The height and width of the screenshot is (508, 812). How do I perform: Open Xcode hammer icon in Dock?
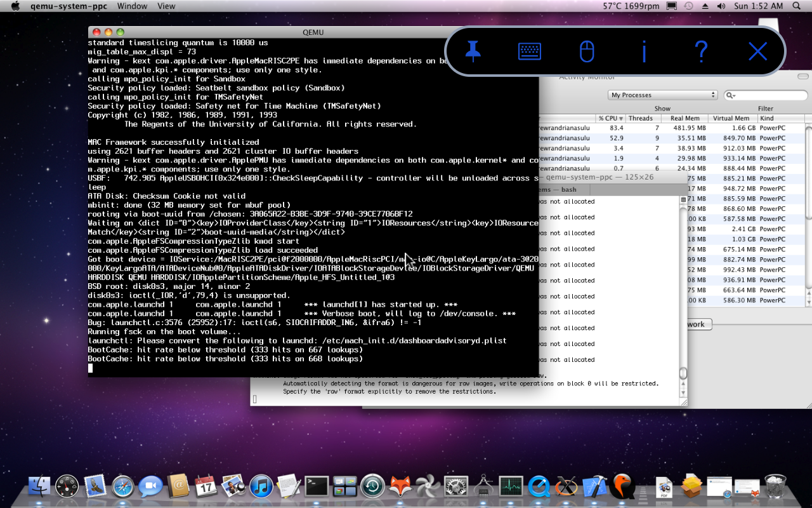coord(594,486)
